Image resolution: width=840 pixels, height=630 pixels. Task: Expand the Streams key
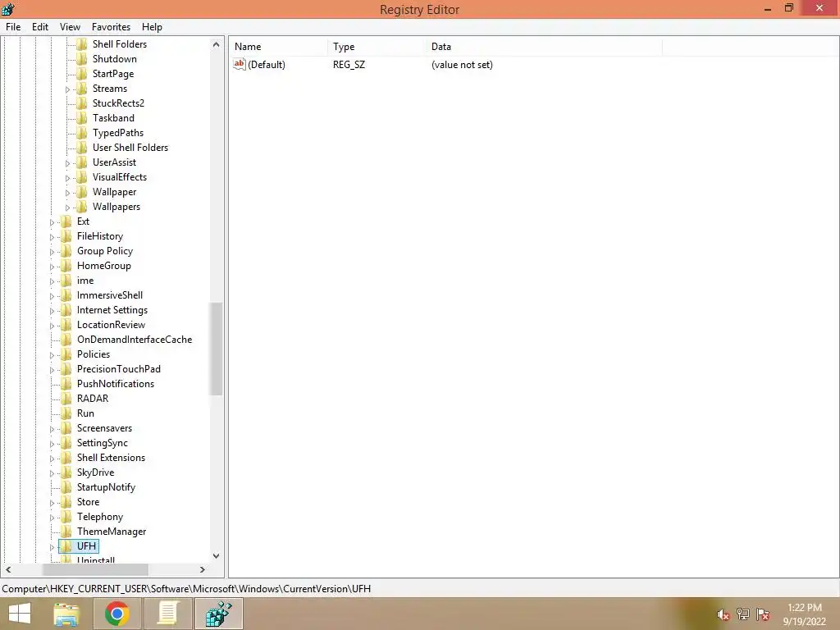click(x=67, y=89)
